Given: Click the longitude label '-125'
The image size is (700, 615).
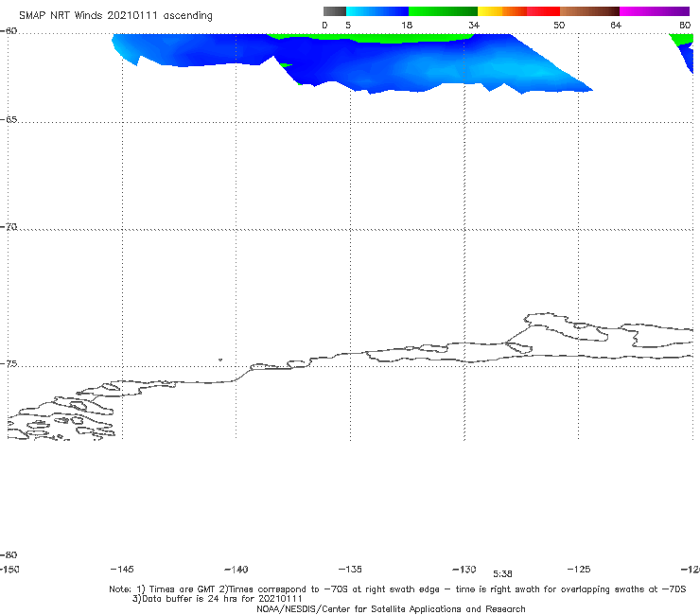Looking at the screenshot, I should click(579, 569).
